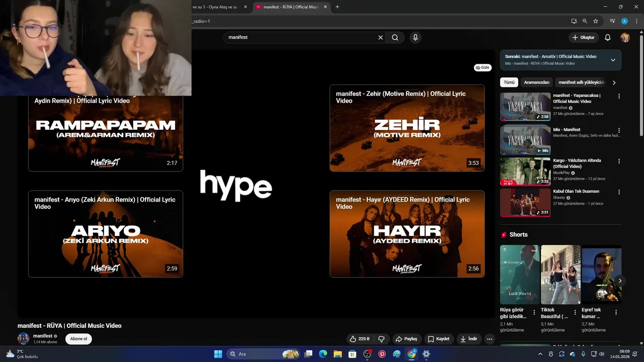Open Mix - Manifest playlist title
644x362 pixels.
tap(567, 130)
